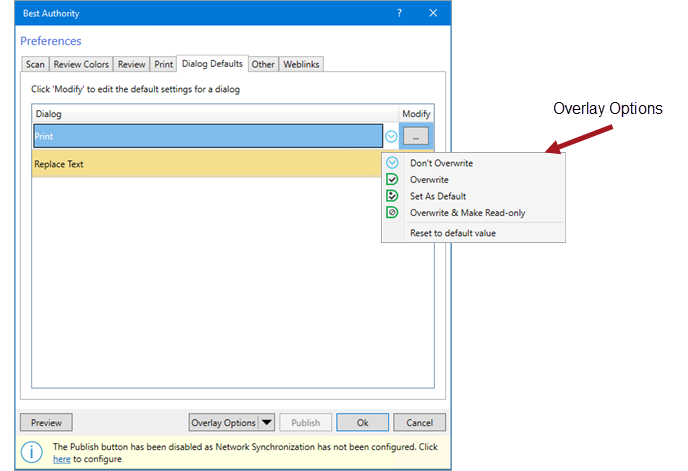Click the Overlay Options button

click(223, 423)
